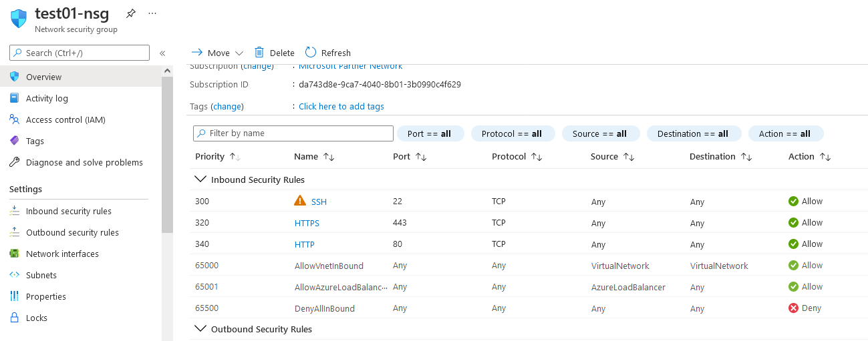The width and height of the screenshot is (868, 341).
Task: Open the HTTPS rule link
Action: pos(307,223)
